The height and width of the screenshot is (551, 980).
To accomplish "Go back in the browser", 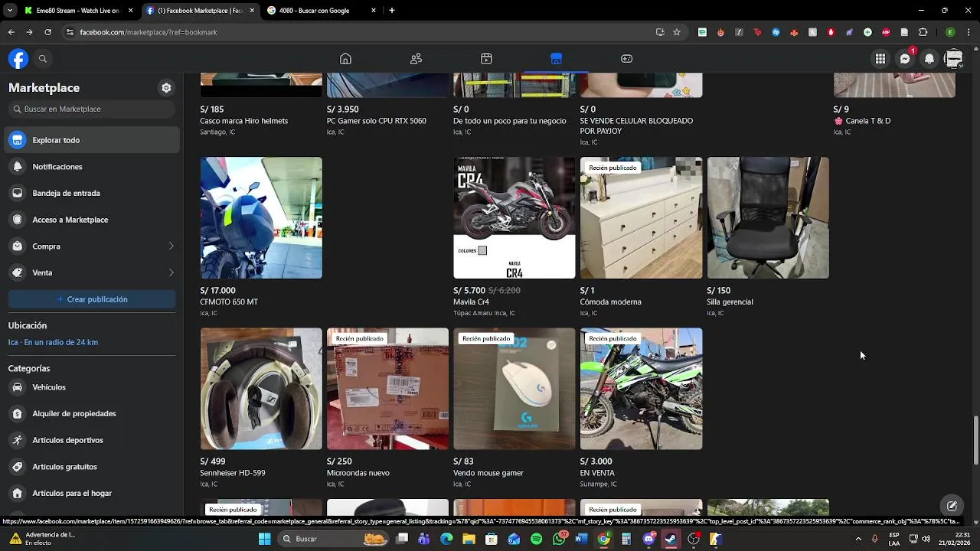I will click(11, 32).
